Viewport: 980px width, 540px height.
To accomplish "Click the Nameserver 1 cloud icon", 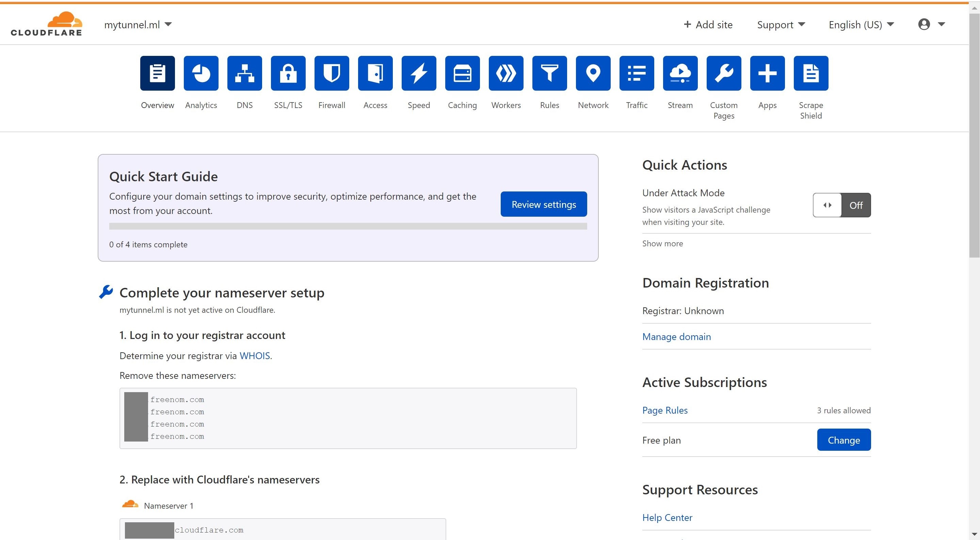I will point(130,504).
